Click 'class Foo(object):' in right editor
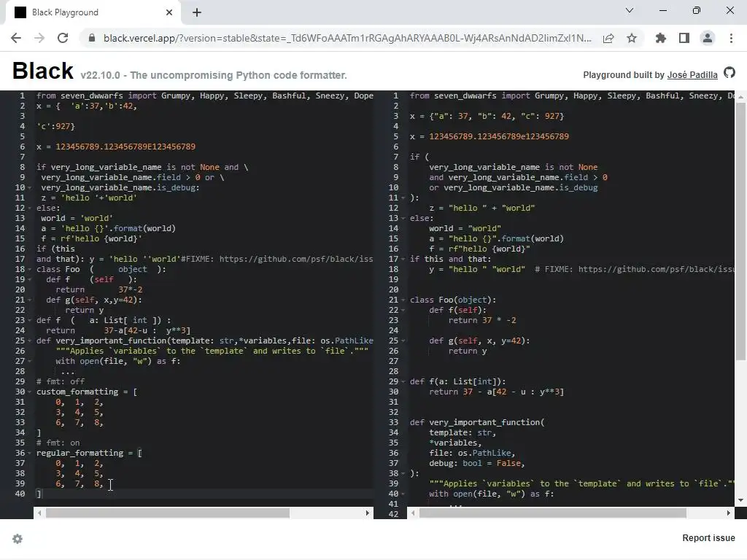 click(453, 300)
